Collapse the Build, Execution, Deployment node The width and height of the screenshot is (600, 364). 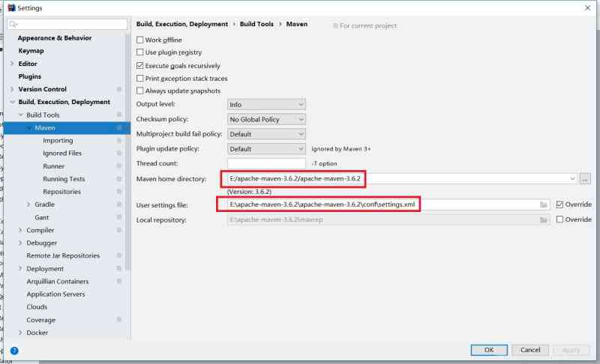(x=12, y=102)
